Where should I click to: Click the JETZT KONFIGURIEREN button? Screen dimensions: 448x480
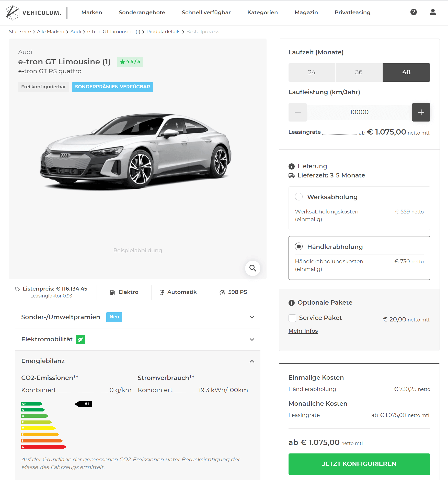point(359,464)
